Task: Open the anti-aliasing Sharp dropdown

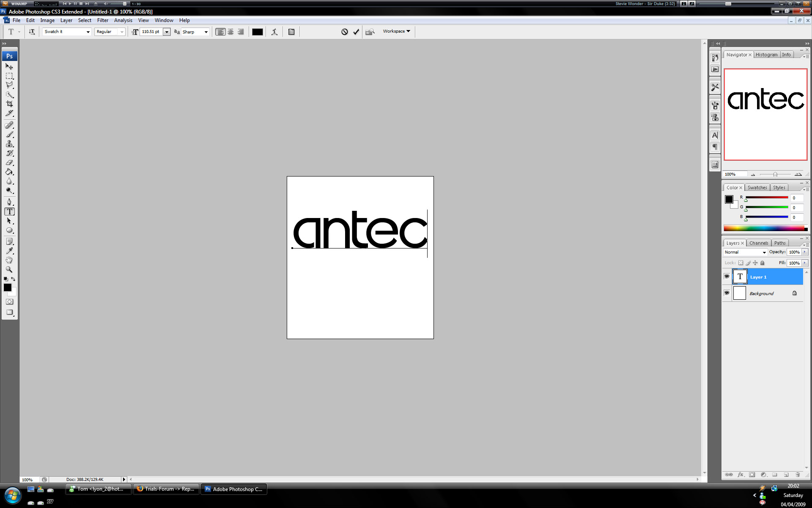Action: [206, 32]
